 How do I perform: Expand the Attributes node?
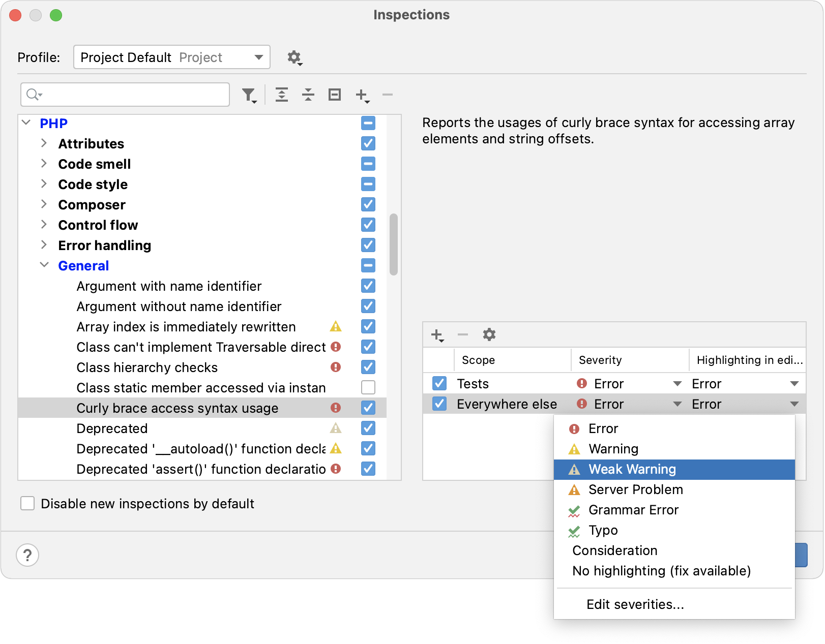click(x=44, y=143)
